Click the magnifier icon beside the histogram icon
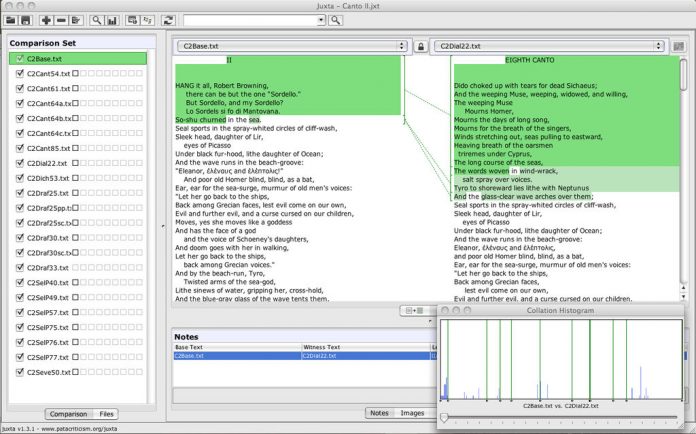This screenshot has height=434, width=696. pos(96,20)
